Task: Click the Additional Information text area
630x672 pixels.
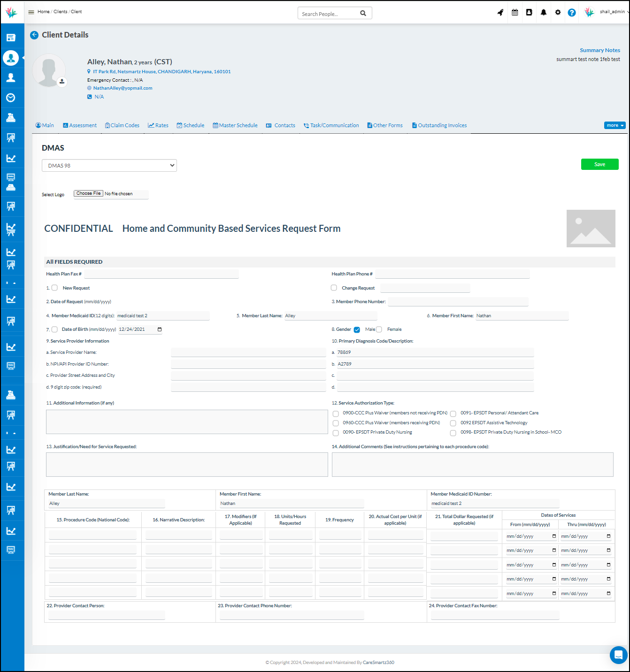Action: pos(187,422)
